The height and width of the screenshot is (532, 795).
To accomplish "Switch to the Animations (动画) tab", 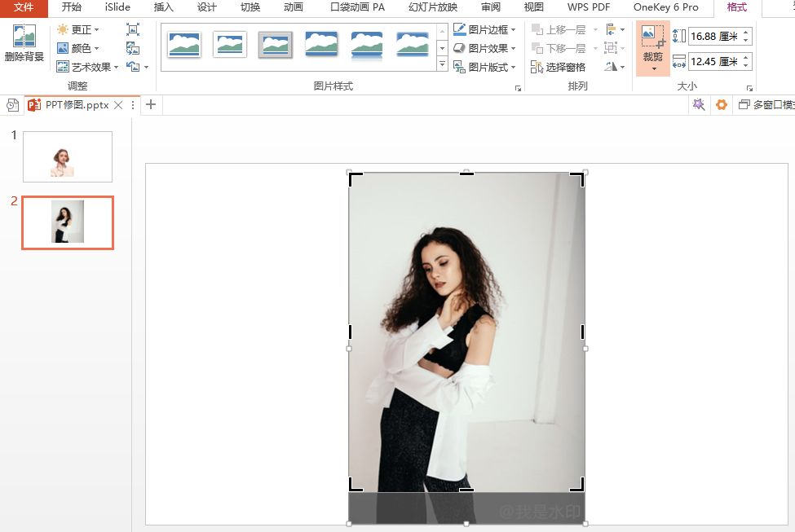I will click(294, 7).
